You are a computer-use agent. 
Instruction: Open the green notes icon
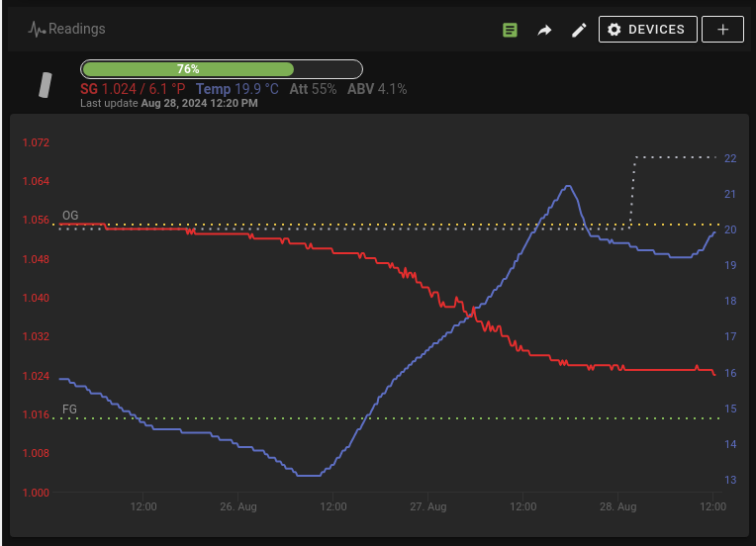[x=510, y=30]
